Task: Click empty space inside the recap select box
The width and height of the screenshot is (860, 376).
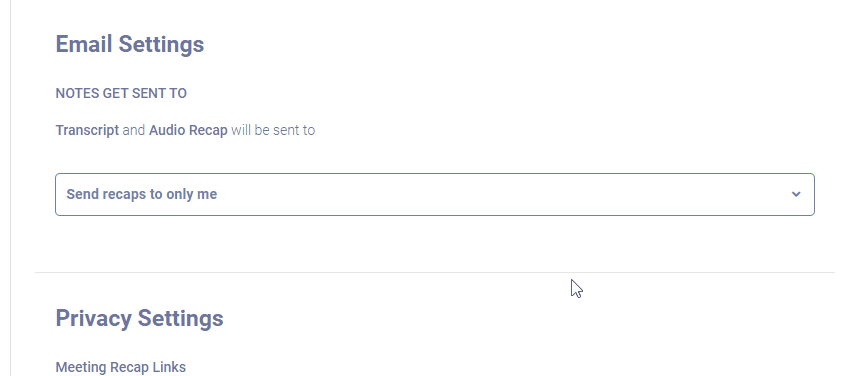Action: 494,195
